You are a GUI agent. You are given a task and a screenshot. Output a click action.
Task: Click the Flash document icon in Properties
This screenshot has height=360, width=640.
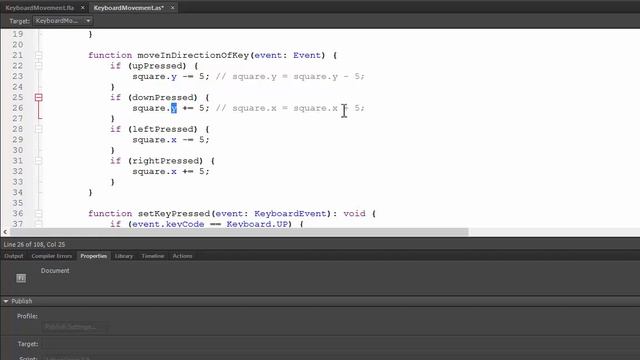tap(21, 278)
